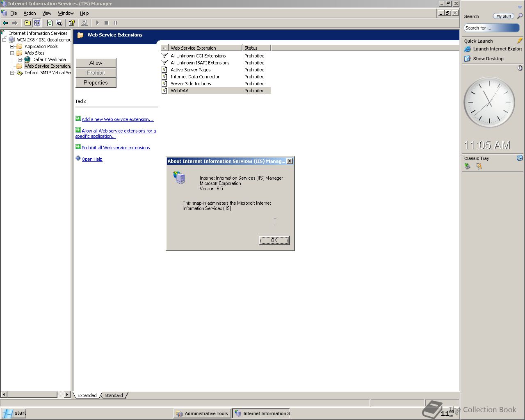
Task: Click the All Unknown CGI Extensions filter icon
Action: [x=164, y=56]
